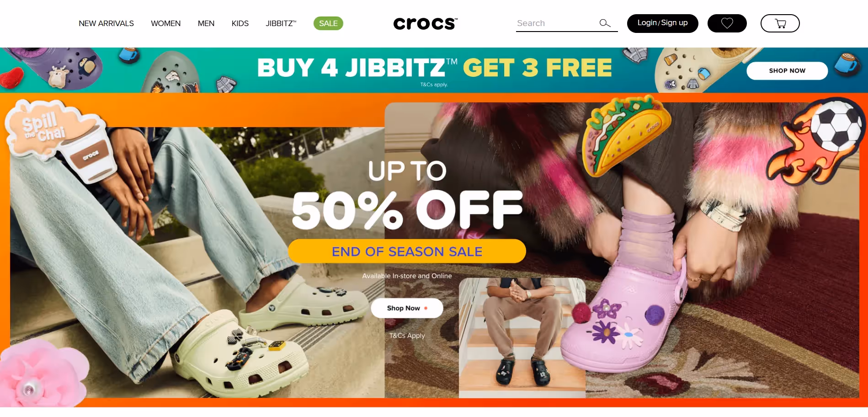868x417 pixels.
Task: Click the seated model with black clogs thumbnail
Action: (522, 337)
